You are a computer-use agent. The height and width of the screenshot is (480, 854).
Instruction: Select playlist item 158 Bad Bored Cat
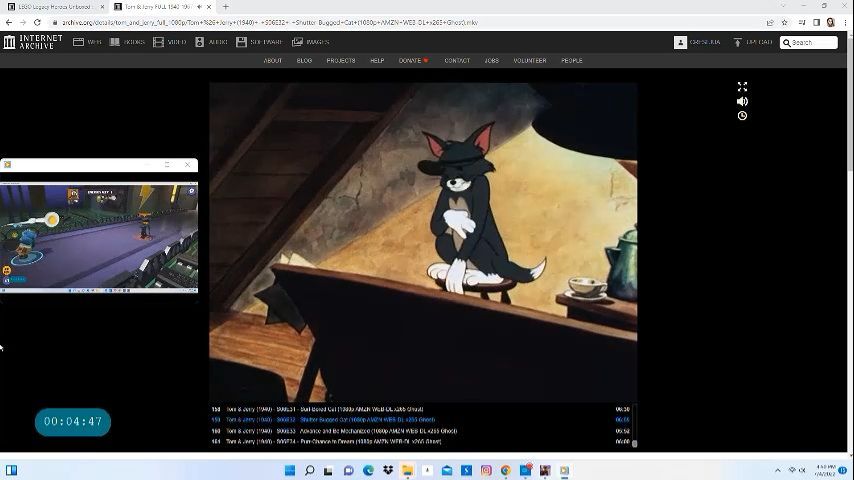(420, 409)
